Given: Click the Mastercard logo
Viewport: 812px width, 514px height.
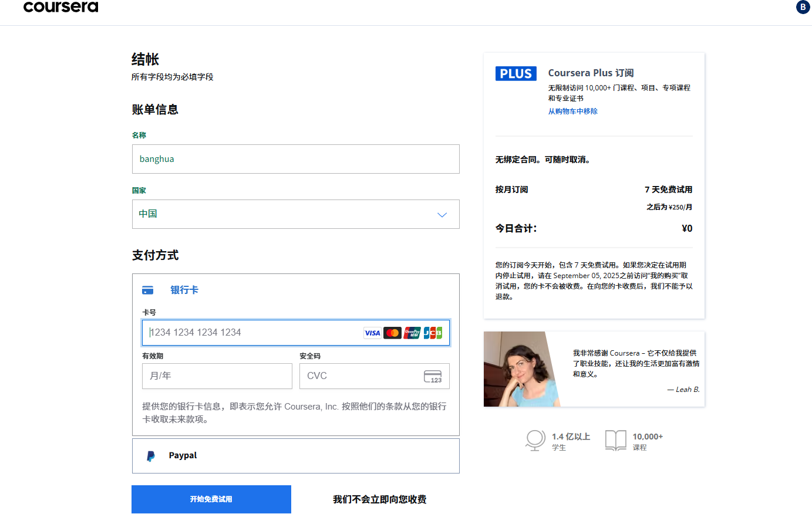Looking at the screenshot, I should pyautogui.click(x=392, y=333).
